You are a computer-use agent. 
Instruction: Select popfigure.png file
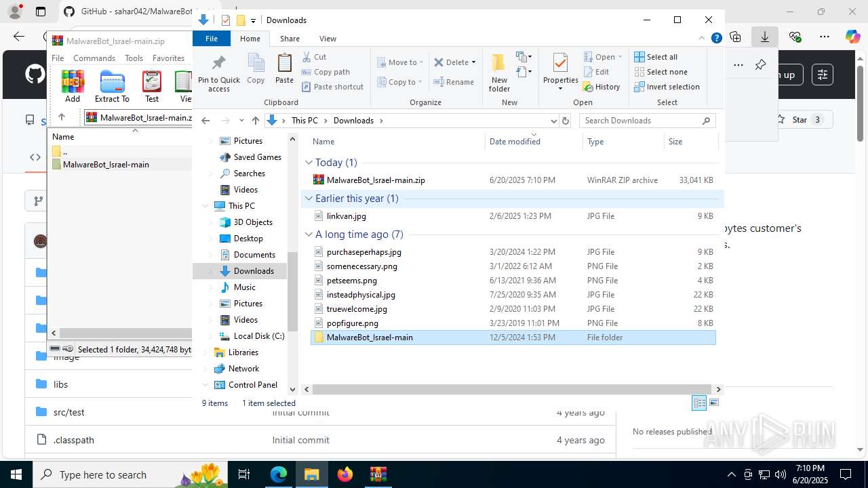(x=513, y=323)
